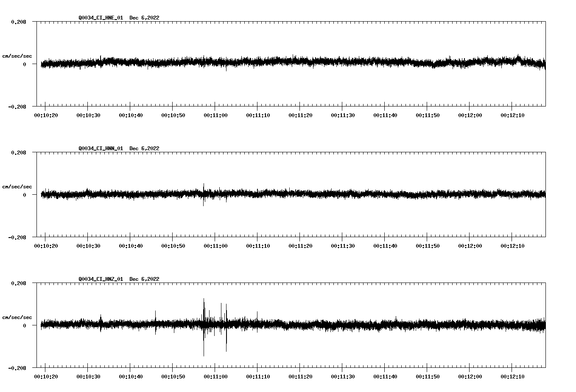Screen dimensions: 576x392
Task: Click the spike in the HNN trace near 00:10:57
Action: click(x=204, y=195)
